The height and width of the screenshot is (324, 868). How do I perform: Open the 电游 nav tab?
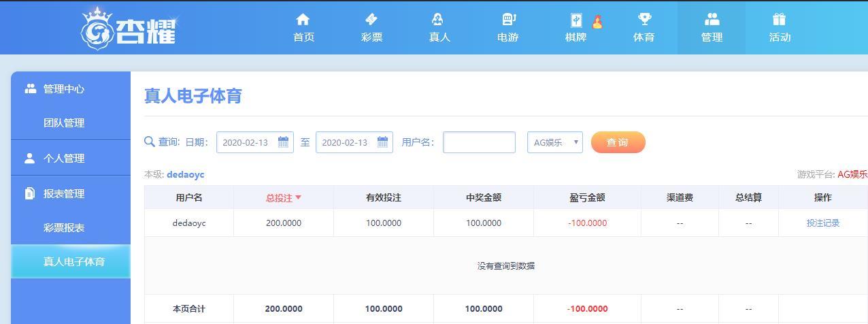click(x=507, y=27)
